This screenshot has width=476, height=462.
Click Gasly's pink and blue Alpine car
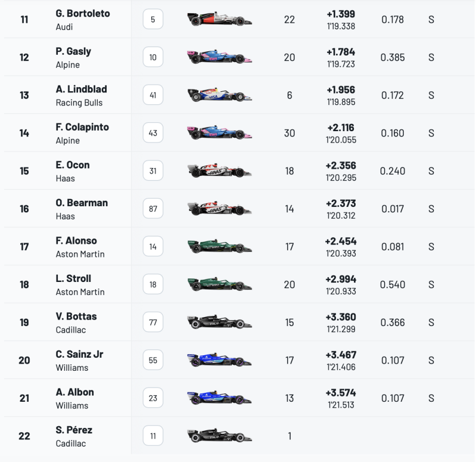[x=219, y=57]
